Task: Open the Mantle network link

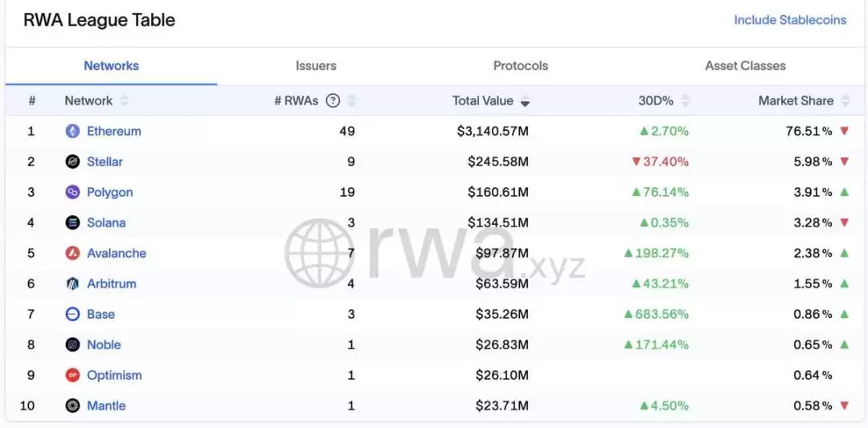Action: (x=106, y=406)
